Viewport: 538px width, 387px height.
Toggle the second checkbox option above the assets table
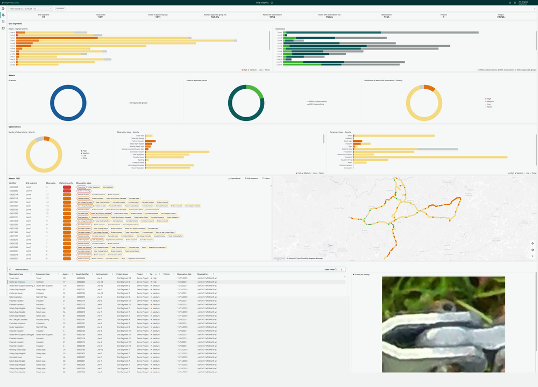[x=252, y=178]
